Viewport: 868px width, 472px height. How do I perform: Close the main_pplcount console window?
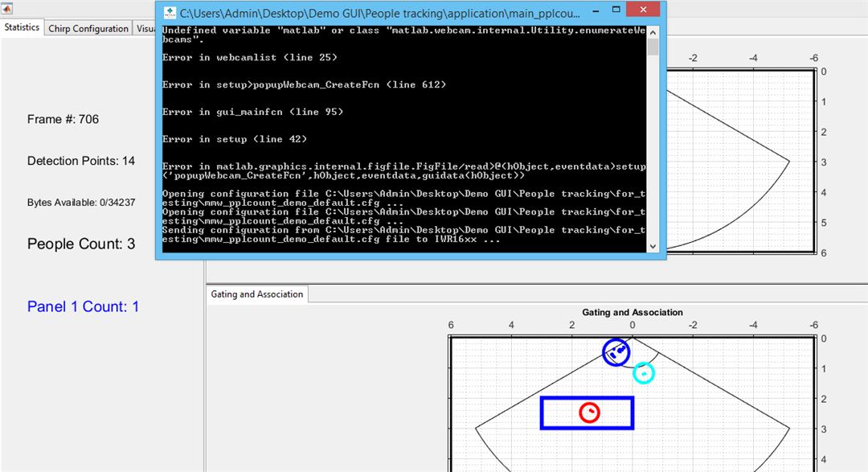click(643, 10)
